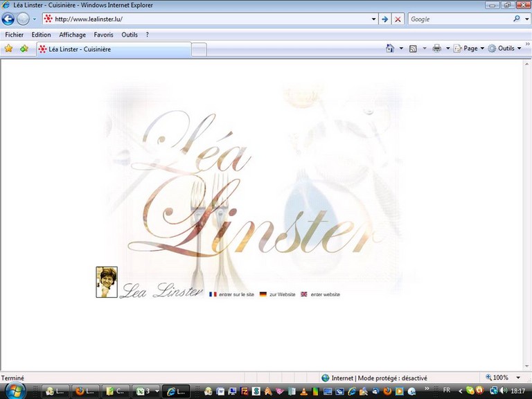Click the Léa Linster portrait thumbnail

coord(107,282)
